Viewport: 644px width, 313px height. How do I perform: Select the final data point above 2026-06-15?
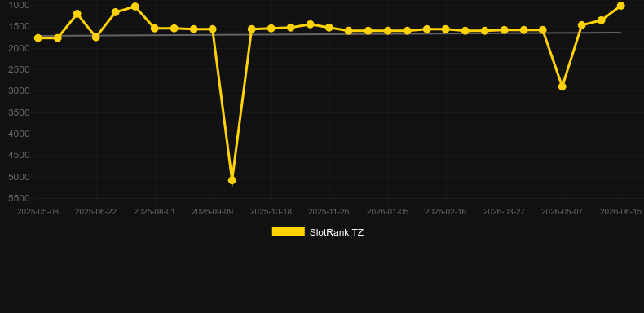[620, 6]
